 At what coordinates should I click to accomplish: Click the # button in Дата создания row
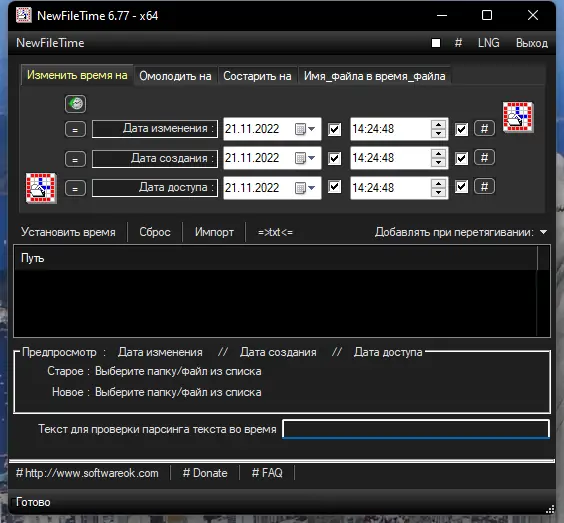tap(484, 157)
